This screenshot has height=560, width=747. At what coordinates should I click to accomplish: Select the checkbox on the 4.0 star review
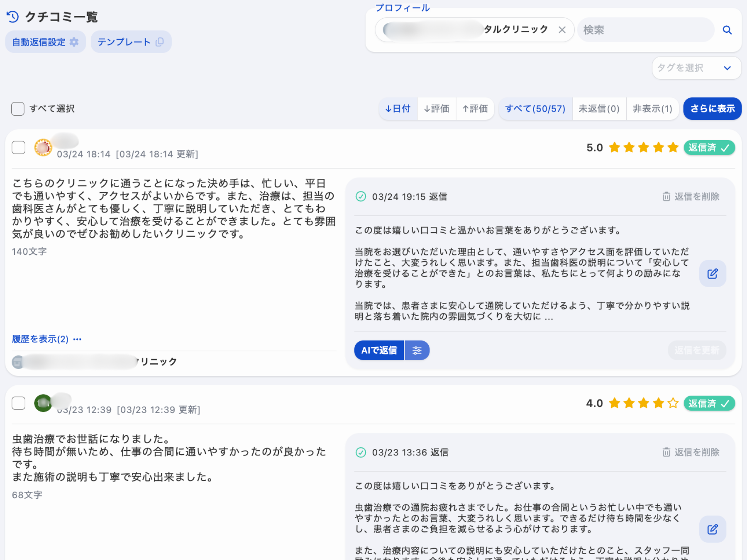click(18, 403)
